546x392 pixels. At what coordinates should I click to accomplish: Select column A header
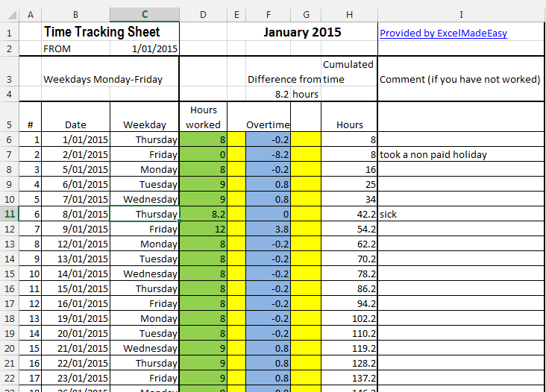[30, 14]
